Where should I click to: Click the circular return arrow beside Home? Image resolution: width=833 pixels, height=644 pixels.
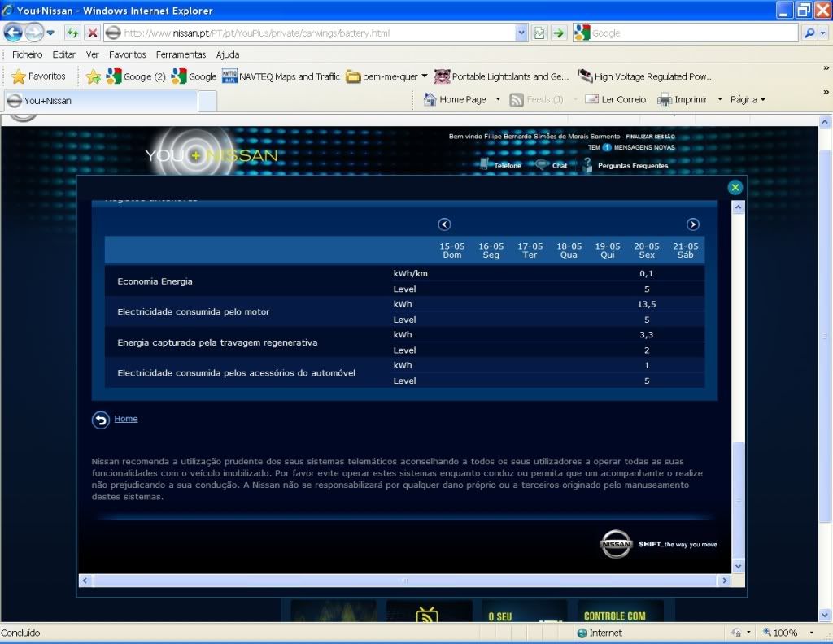tap(100, 420)
